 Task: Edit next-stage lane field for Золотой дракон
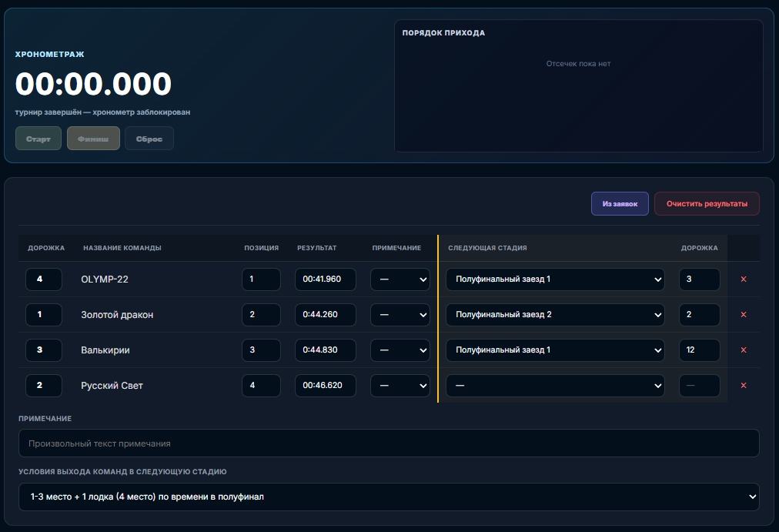pos(700,314)
